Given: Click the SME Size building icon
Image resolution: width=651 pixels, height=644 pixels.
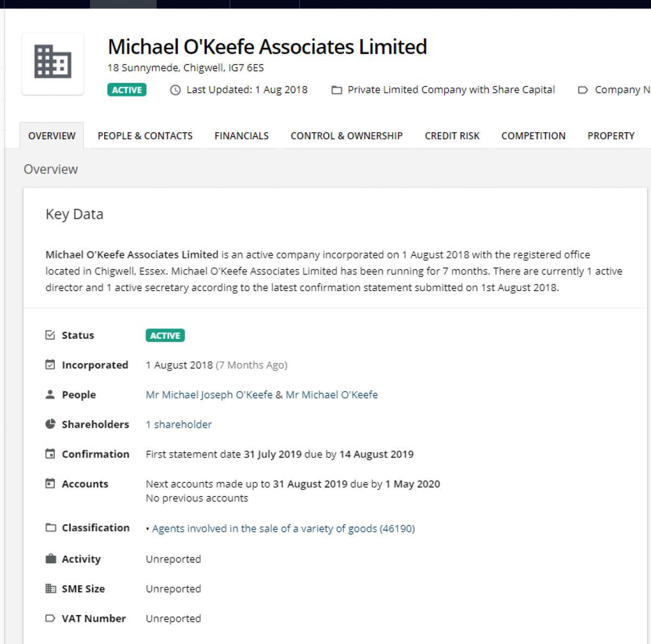Looking at the screenshot, I should click(x=50, y=589).
